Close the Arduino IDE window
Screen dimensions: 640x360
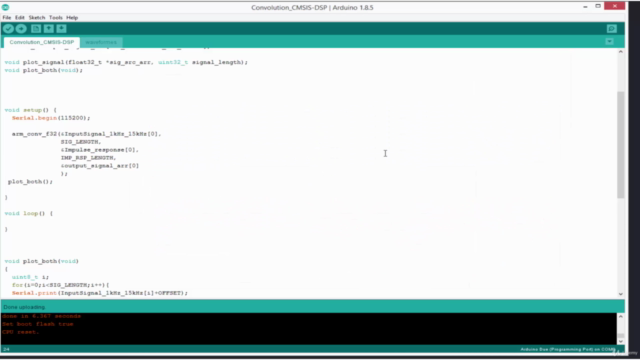(x=615, y=6)
